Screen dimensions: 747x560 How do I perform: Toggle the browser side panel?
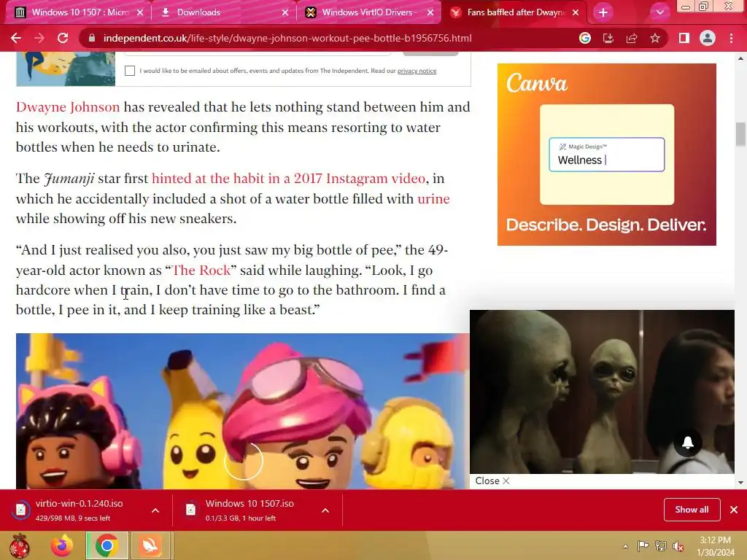[x=684, y=38]
